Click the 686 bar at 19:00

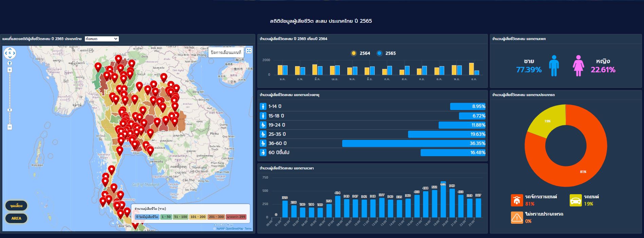pos(443,200)
